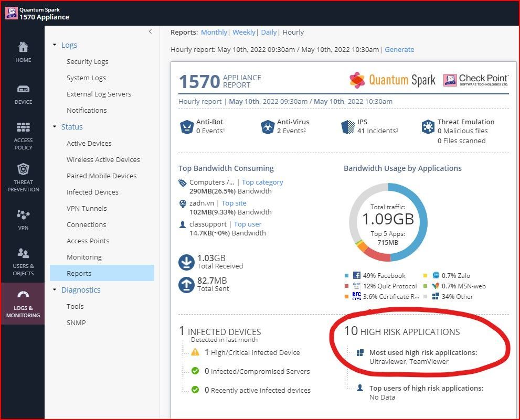Click the '41 Incidents' IPS text
Screen dimensions: 520x420
(x=378, y=131)
